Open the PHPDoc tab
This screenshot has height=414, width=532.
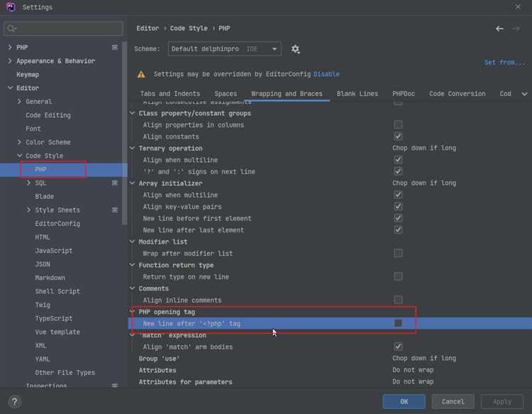404,94
